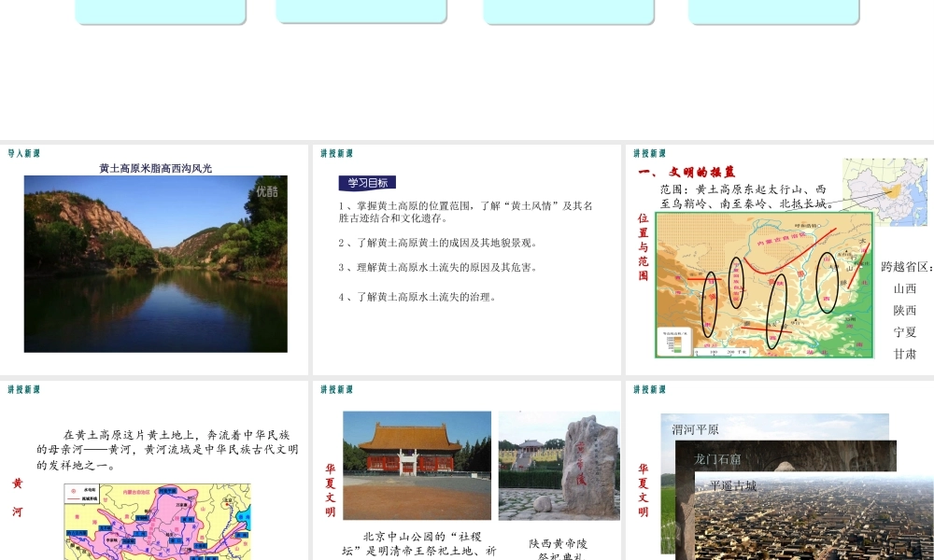Click the 黄帝陵 stone monument photo
The width and height of the screenshot is (934, 560).
coord(559,466)
